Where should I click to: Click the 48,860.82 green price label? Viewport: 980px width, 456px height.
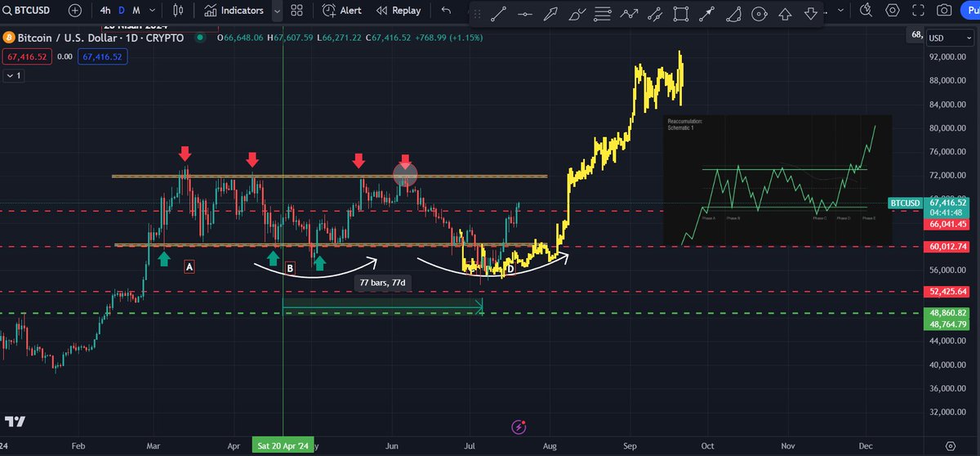click(947, 312)
